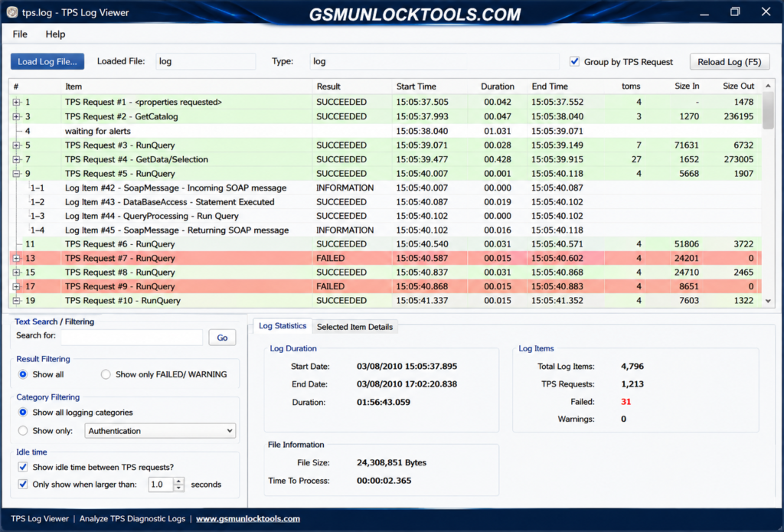The height and width of the screenshot is (532, 784).
Task: Select Log Item #43 Statement Executed
Action: [385, 202]
